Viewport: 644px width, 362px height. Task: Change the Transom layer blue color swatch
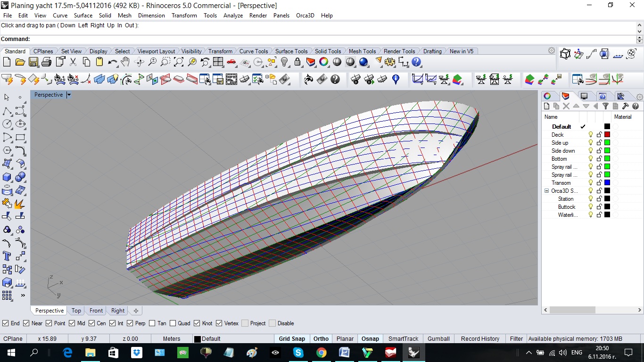click(x=607, y=183)
